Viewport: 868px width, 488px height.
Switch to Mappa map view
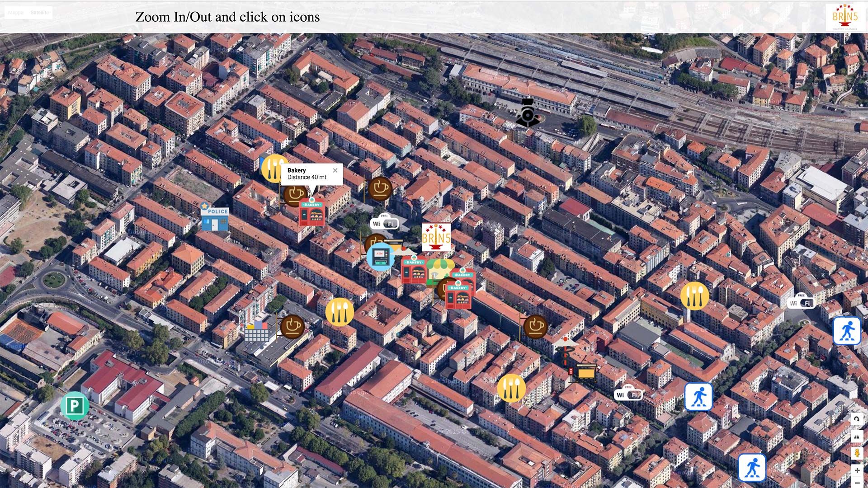(x=16, y=13)
